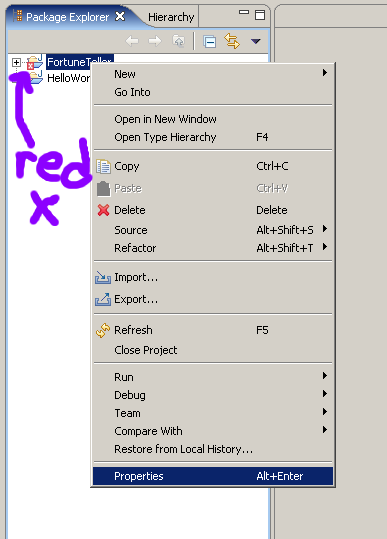Collapse all items with Collapse All icon
The image size is (387, 539).
tap(209, 42)
